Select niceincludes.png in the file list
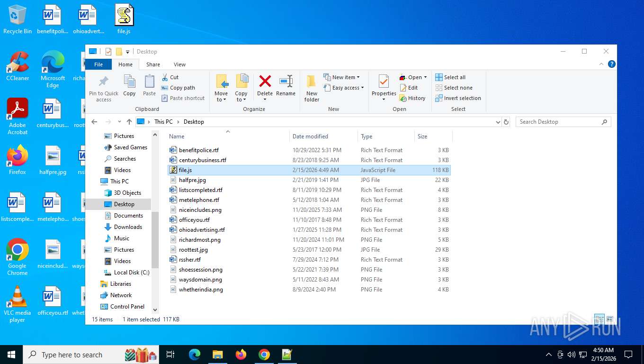Viewport: 644px width, 364px height. coord(200,210)
